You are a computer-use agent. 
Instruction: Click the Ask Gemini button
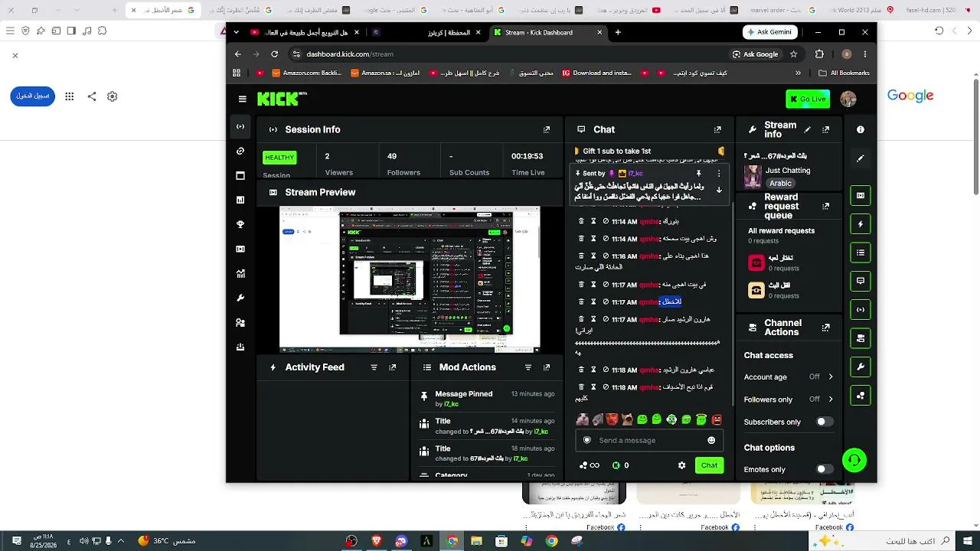(x=770, y=32)
